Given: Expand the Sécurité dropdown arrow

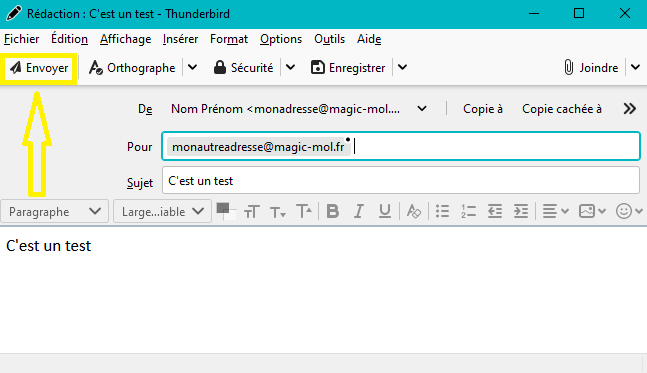Looking at the screenshot, I should (290, 68).
